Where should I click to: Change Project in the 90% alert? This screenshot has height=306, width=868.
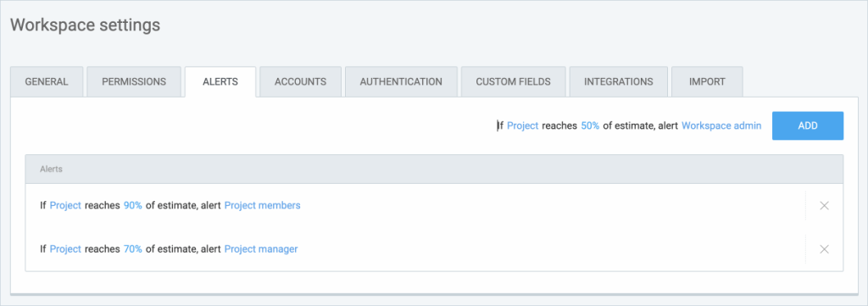[65, 205]
